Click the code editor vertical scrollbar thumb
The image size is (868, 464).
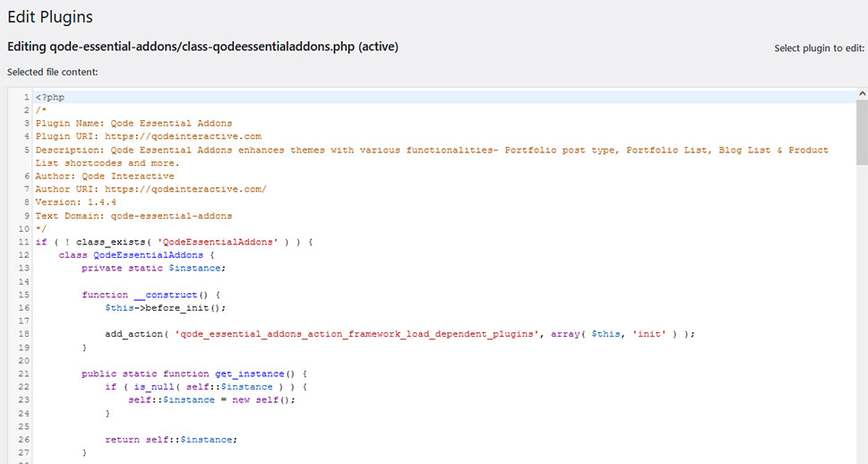coord(862,133)
